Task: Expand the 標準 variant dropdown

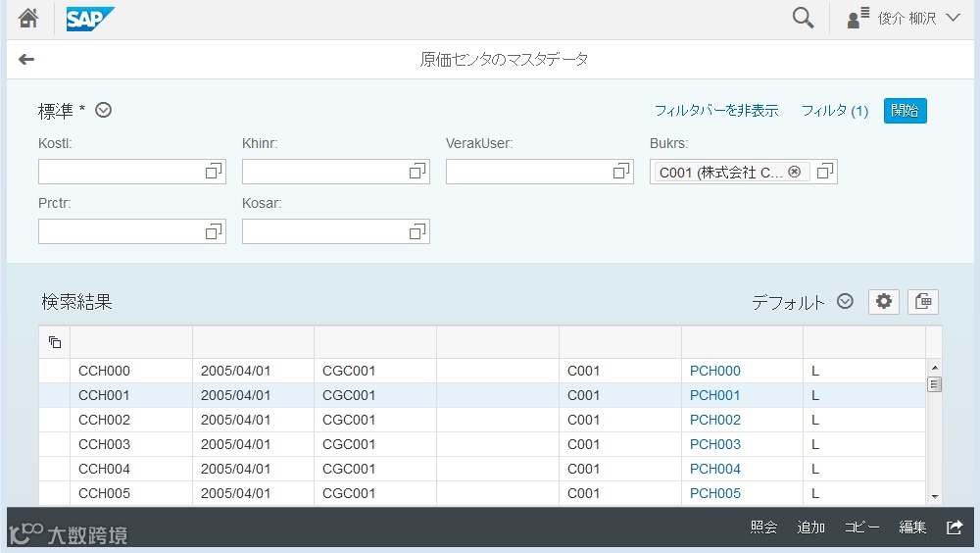Action: coord(103,111)
